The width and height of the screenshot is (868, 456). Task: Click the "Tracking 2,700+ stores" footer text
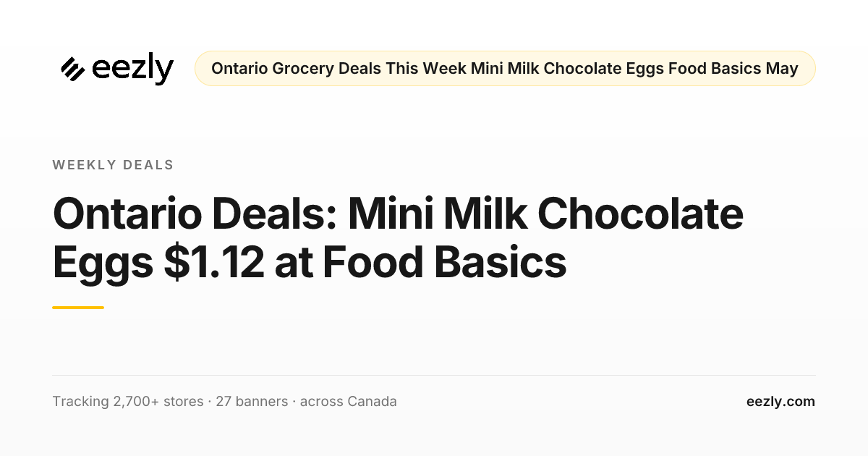[x=128, y=401]
